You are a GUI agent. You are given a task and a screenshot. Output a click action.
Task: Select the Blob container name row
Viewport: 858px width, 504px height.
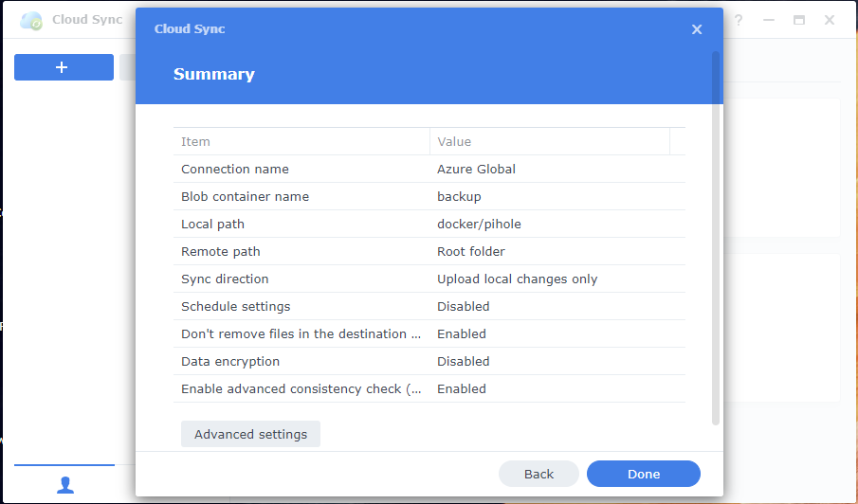(429, 196)
